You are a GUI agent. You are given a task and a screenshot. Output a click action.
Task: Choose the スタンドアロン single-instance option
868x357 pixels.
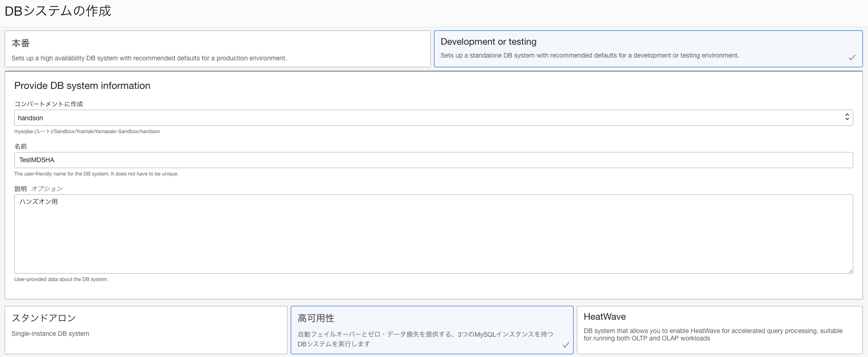(x=146, y=330)
